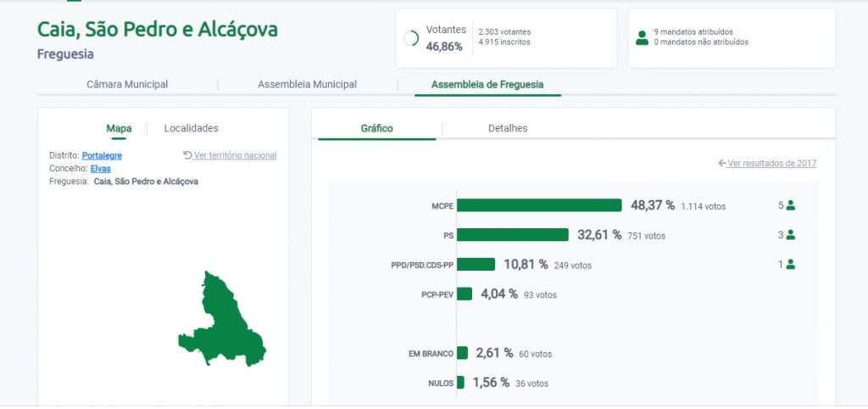Click the green freguesia map shape
868x409 pixels.
click(222, 322)
